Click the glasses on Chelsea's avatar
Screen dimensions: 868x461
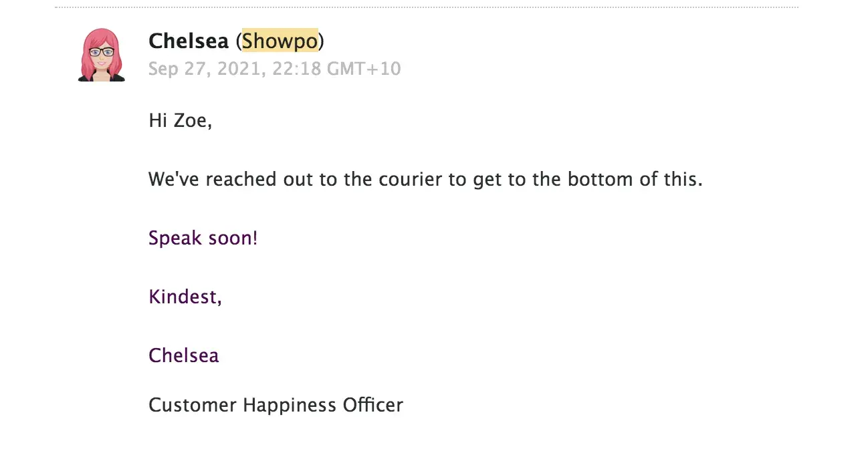102,51
